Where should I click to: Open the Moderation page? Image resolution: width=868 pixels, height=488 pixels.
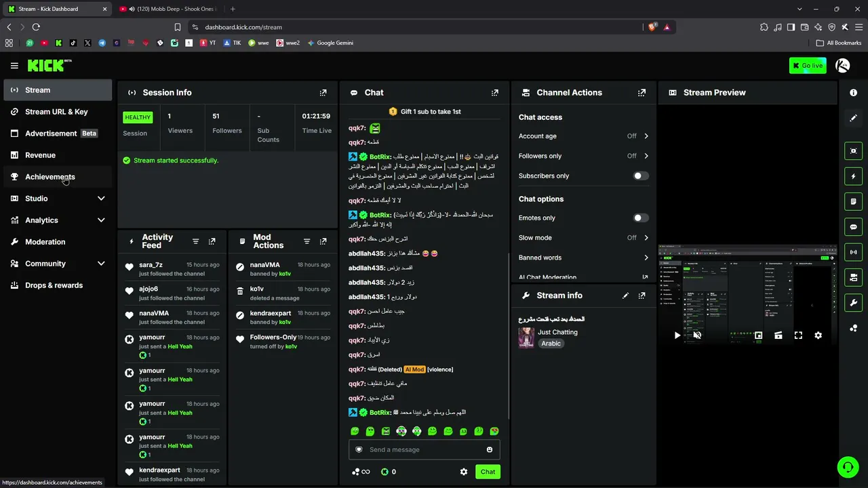[x=58, y=242]
